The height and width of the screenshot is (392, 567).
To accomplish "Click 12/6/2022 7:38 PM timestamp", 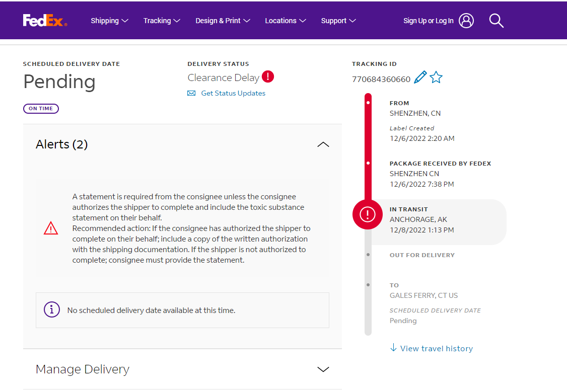I will click(421, 184).
